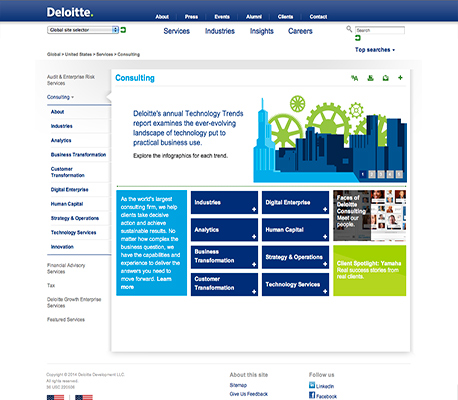Collapse the Consulting sidebar section
The width and height of the screenshot is (458, 400).
[60, 97]
